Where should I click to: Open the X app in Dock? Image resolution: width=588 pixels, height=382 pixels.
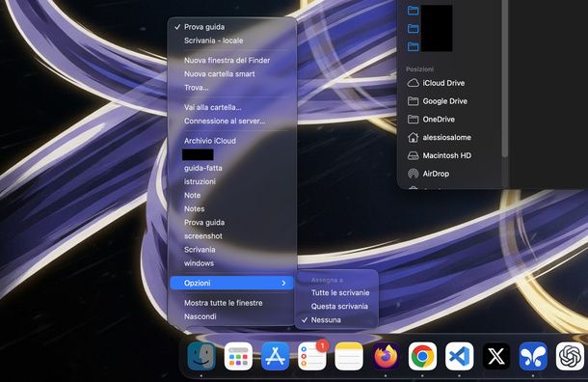click(496, 356)
